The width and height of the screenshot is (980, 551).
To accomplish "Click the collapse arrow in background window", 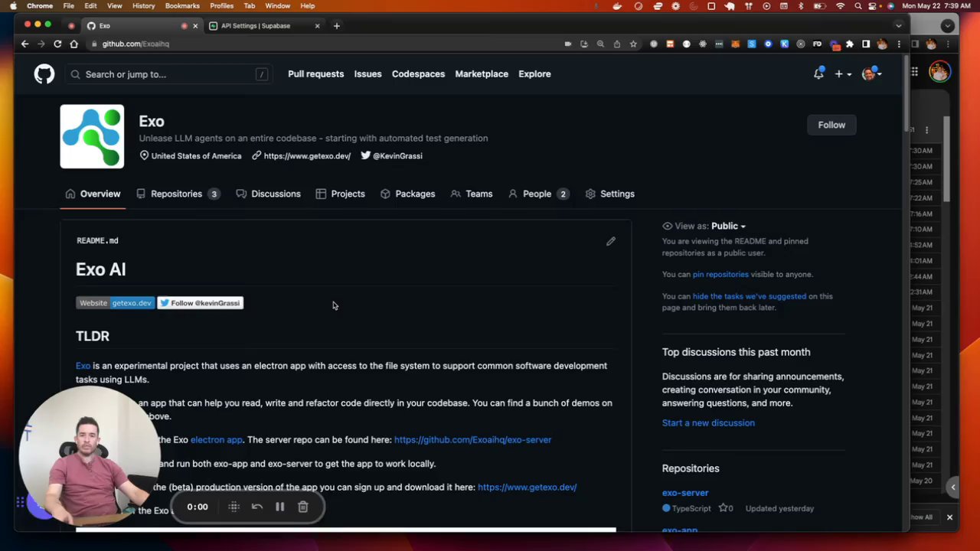I will [952, 487].
